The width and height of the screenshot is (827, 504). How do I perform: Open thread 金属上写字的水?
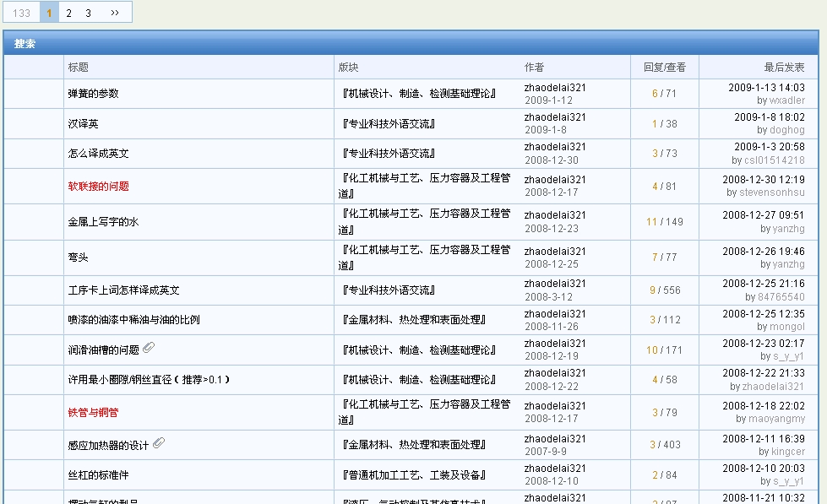(x=103, y=222)
